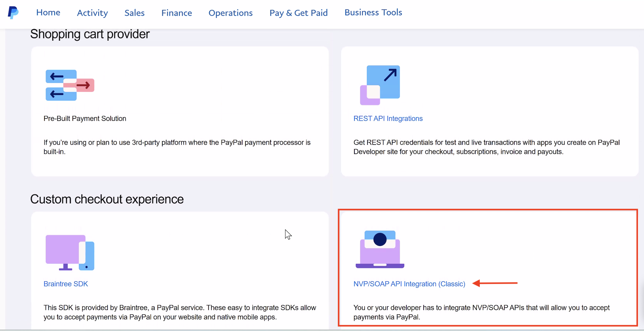The image size is (644, 331).
Task: Click the REST API Integrations icon
Action: pos(380,85)
